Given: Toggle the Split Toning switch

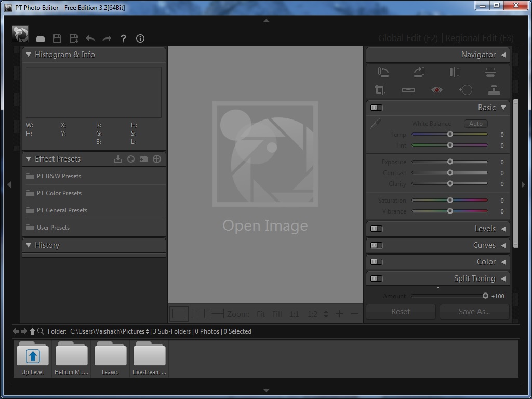Looking at the screenshot, I should click(376, 278).
